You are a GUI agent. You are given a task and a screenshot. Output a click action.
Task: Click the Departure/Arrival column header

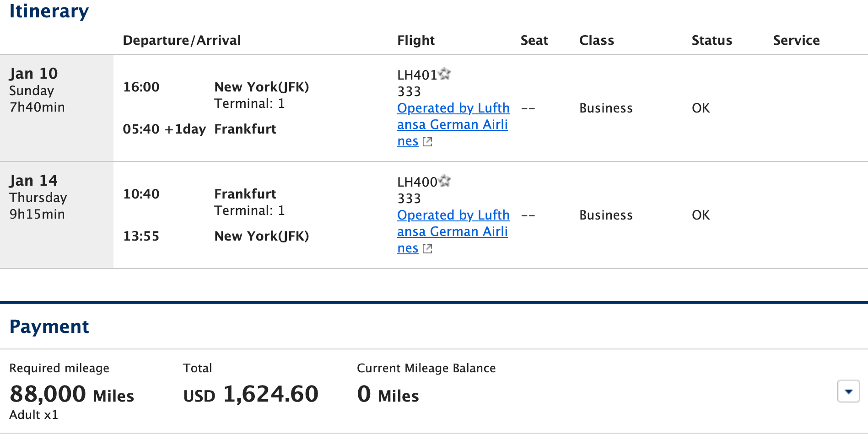pyautogui.click(x=182, y=40)
